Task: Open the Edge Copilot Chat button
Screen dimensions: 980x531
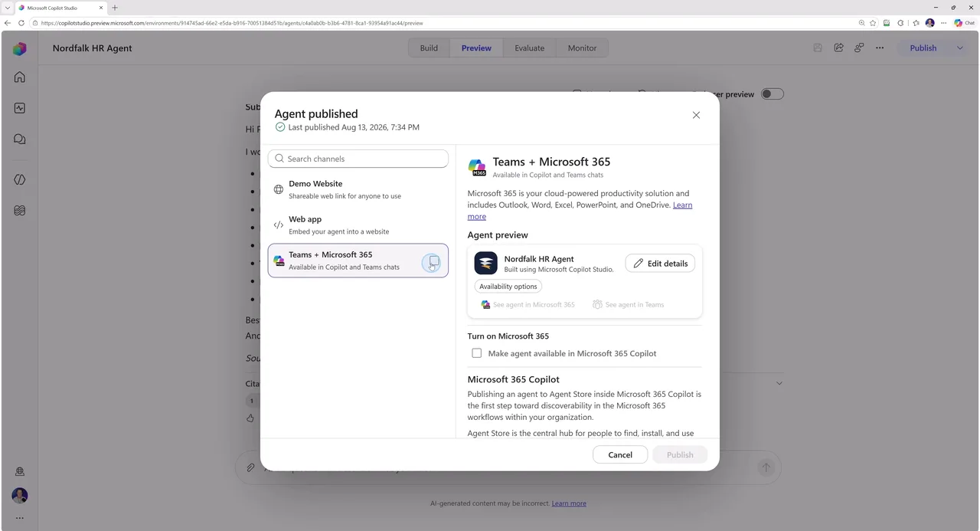Action: [x=965, y=23]
